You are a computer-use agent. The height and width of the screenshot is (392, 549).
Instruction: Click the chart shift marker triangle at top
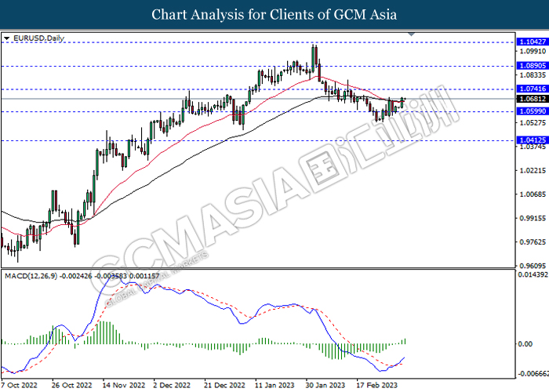click(x=412, y=34)
